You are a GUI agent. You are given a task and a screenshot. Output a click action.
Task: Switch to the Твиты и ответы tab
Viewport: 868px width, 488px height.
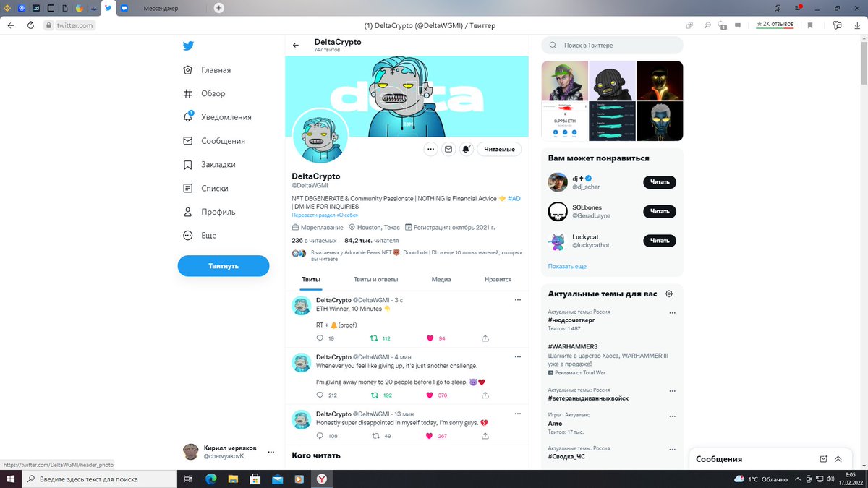[375, 279]
